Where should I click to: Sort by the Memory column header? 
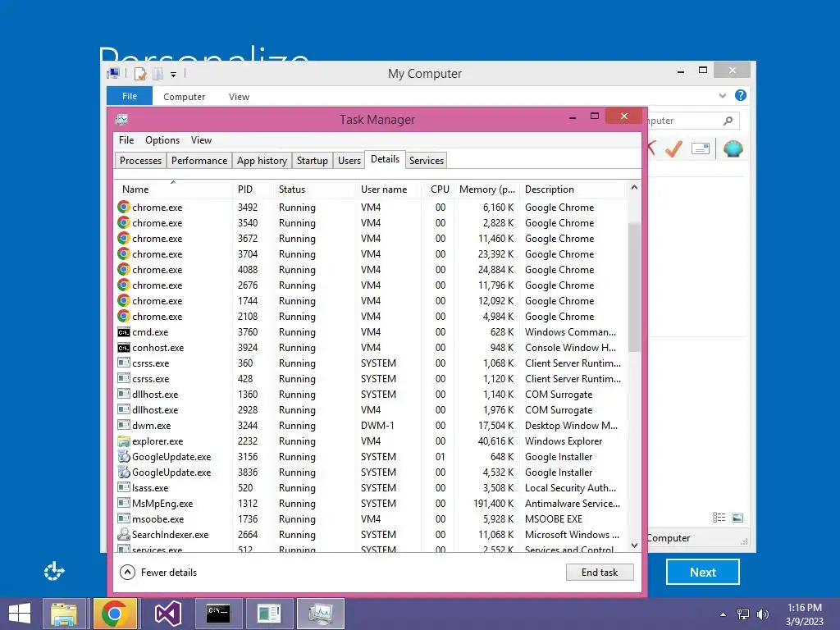point(486,189)
